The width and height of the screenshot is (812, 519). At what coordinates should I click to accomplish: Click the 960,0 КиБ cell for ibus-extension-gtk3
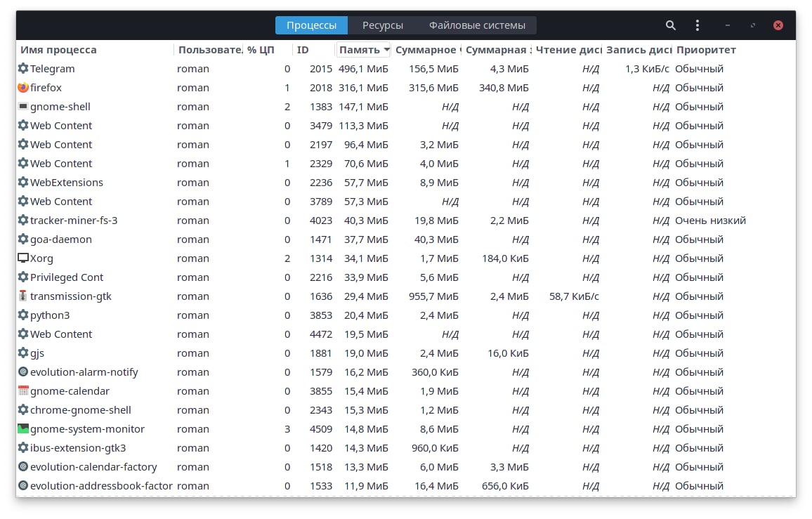435,447
